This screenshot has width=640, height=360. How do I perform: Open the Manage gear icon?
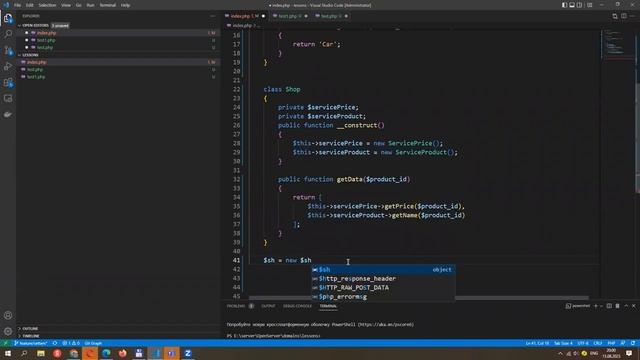[8, 331]
